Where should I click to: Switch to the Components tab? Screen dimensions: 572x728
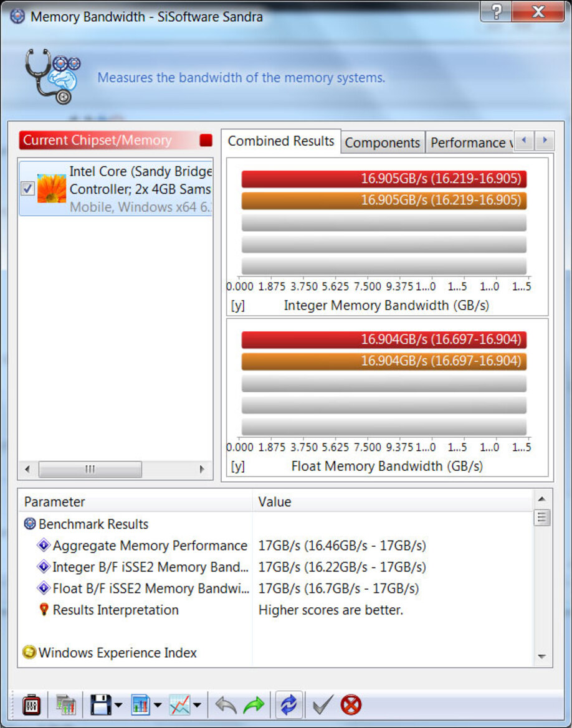[383, 143]
